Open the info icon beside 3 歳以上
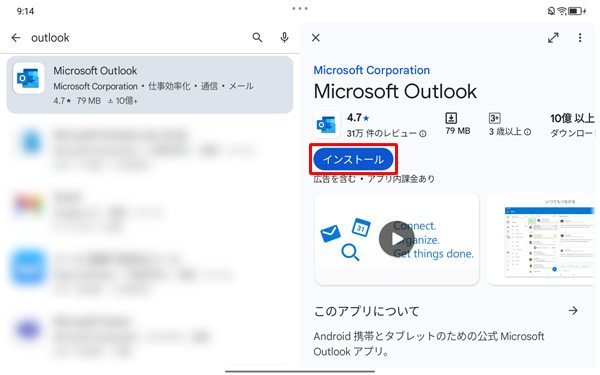 [x=527, y=132]
